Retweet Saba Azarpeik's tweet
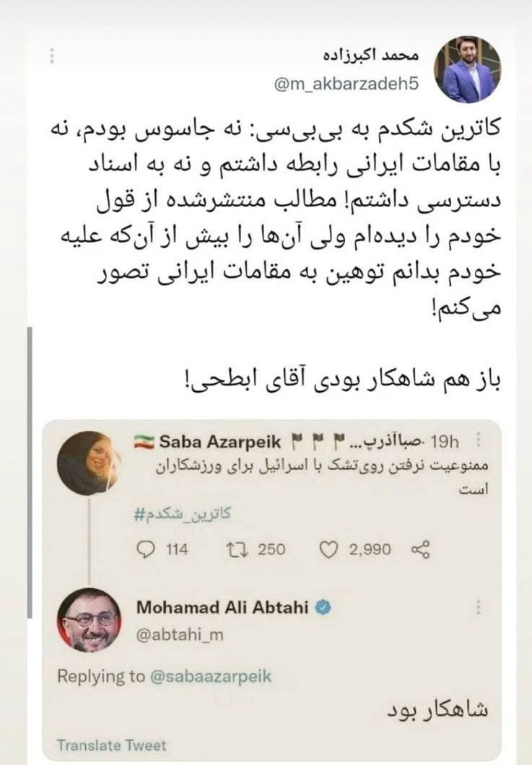The width and height of the screenshot is (532, 765). pyautogui.click(x=235, y=550)
